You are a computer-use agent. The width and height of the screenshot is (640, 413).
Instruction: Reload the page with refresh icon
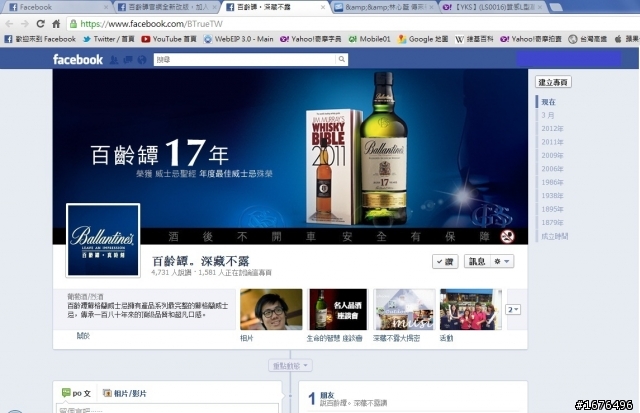[40, 24]
